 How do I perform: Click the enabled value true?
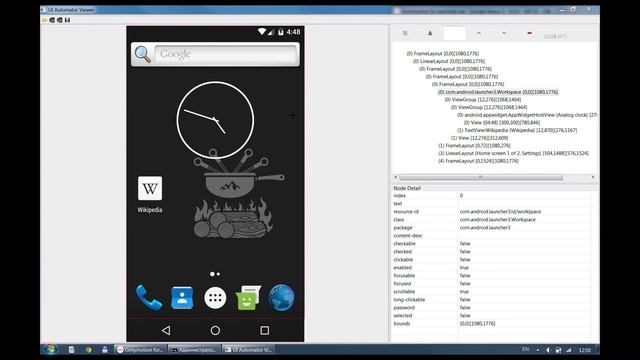464,267
